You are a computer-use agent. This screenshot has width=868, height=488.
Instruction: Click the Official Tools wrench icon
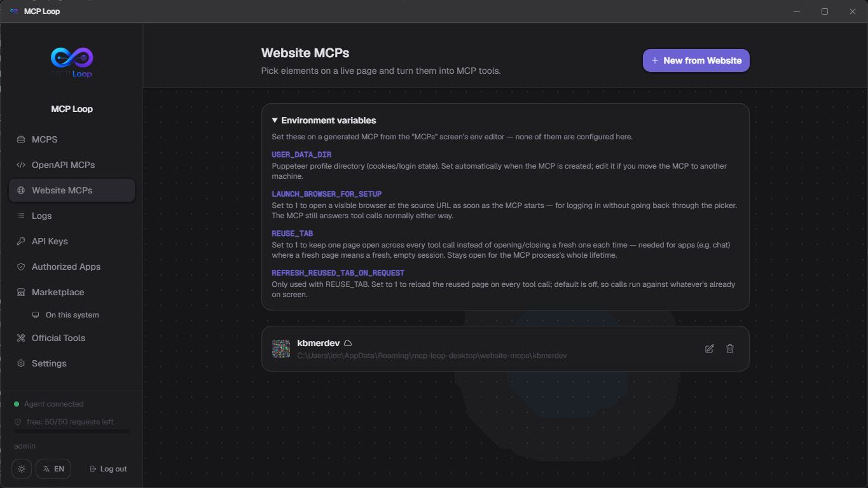(21, 338)
